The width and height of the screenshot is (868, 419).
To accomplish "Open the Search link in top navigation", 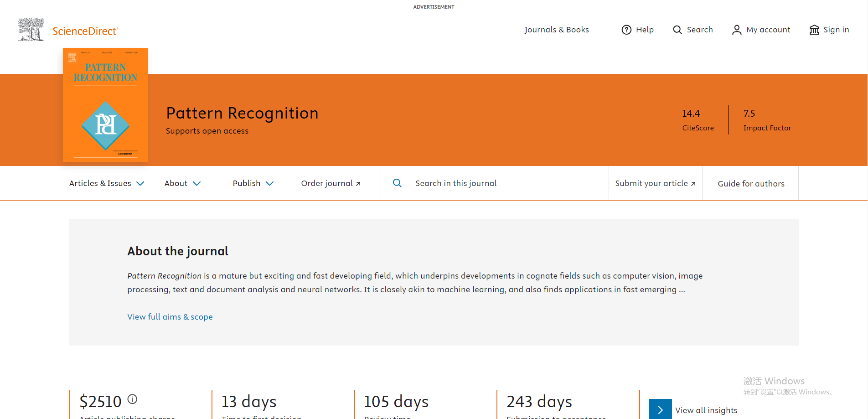I will tap(700, 30).
